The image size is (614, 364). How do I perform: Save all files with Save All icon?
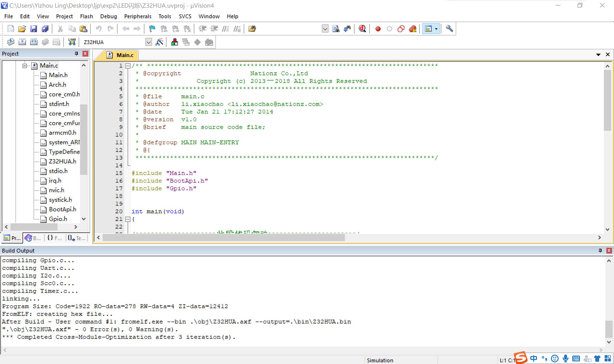tap(45, 29)
